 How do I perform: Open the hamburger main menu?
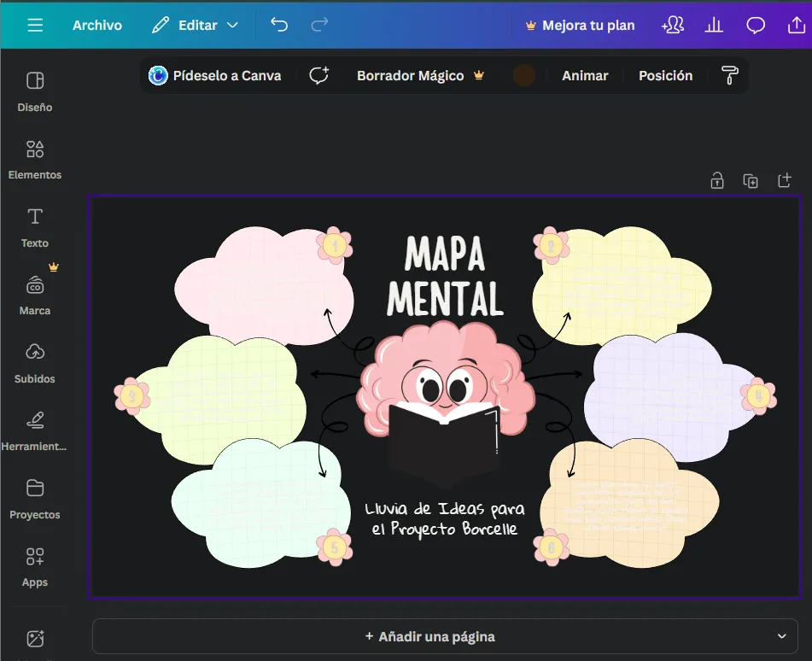pos(34,25)
